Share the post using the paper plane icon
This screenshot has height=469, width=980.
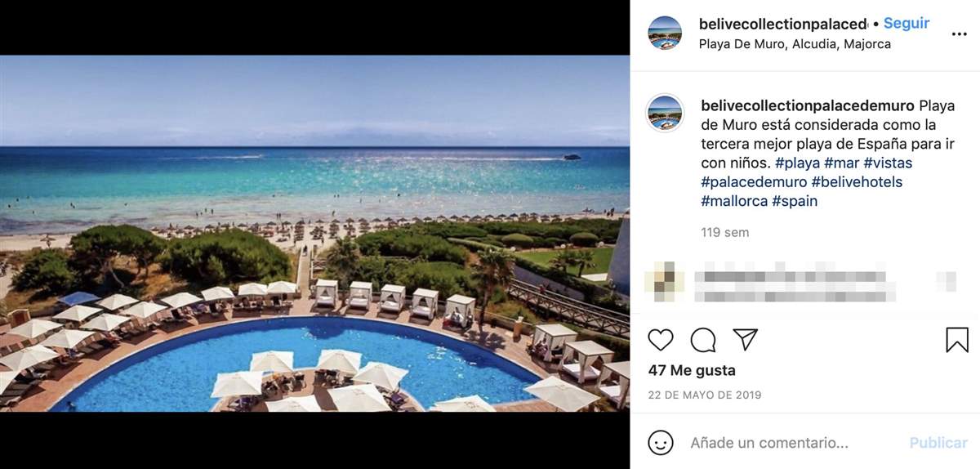745,340
